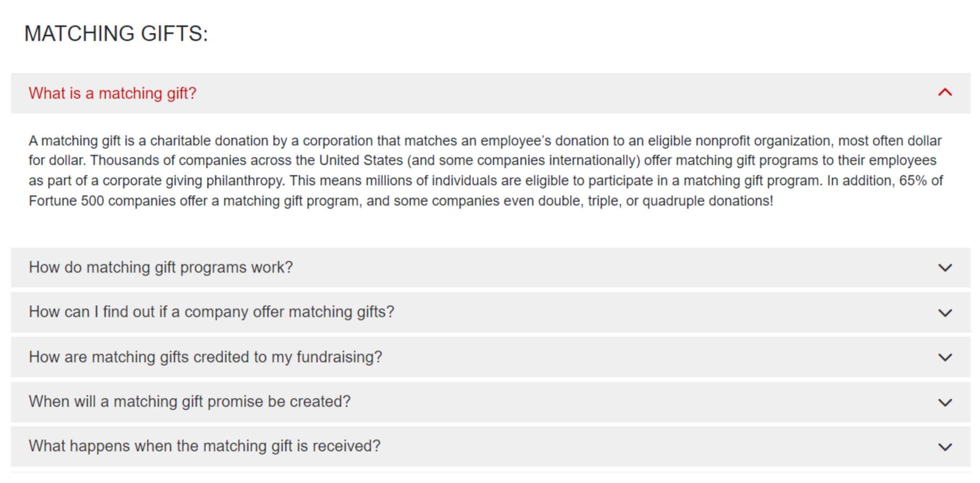Click chevron beside 'What happens when the matching gift'

tap(945, 447)
